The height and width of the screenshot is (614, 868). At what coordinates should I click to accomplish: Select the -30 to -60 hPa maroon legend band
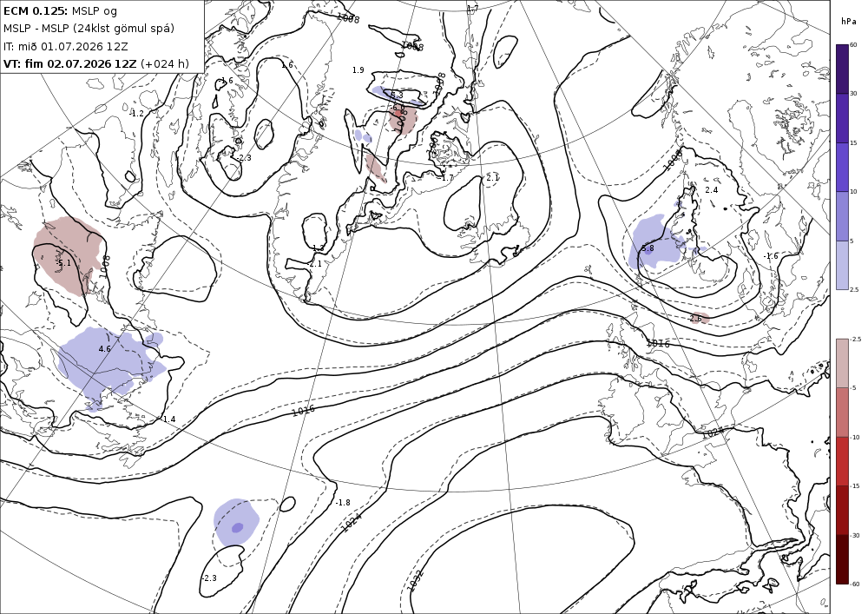(842, 559)
